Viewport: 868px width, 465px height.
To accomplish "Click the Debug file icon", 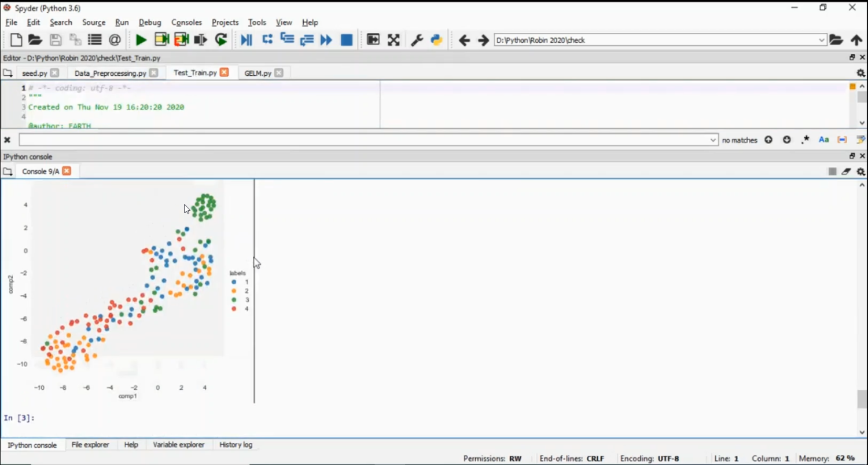I will point(247,40).
